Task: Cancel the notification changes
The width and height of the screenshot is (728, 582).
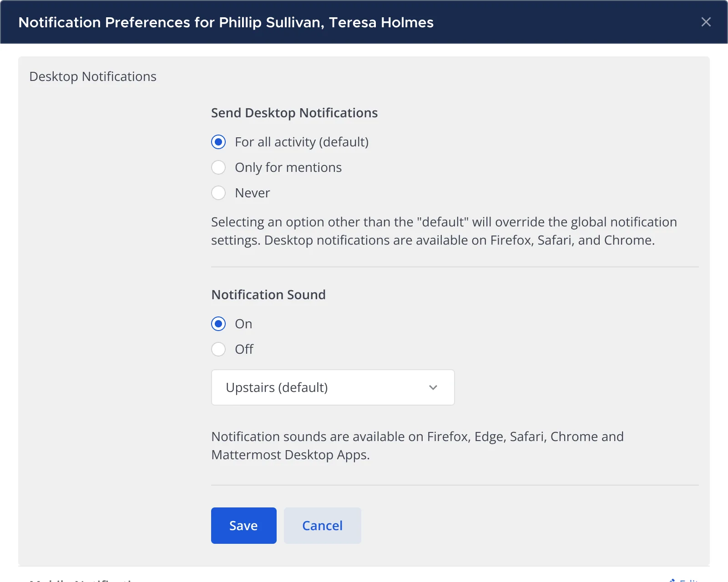Action: point(322,526)
